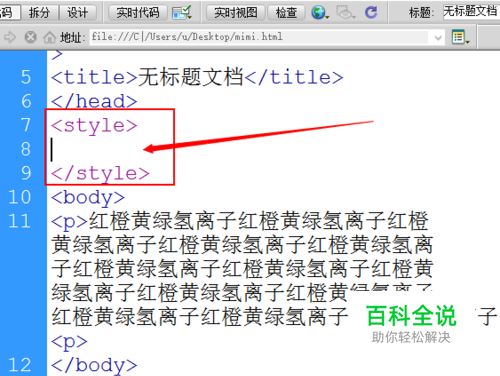This screenshot has height=376, width=500.
Task: Switch to Split (拆分) view
Action: 39,13
